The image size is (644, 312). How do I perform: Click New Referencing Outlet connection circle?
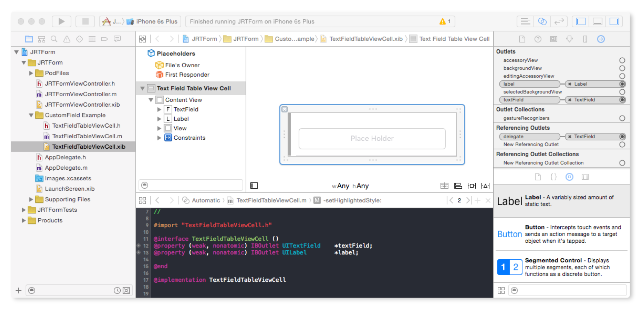[622, 145]
